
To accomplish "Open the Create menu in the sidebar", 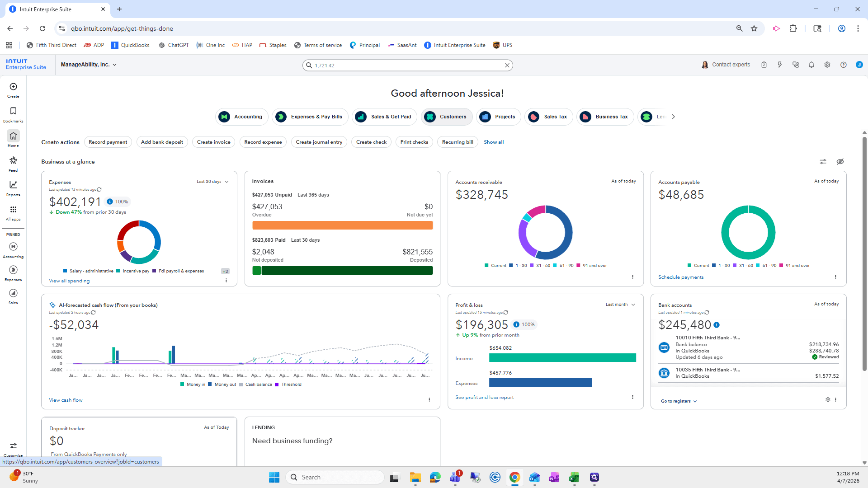I will 13,90.
